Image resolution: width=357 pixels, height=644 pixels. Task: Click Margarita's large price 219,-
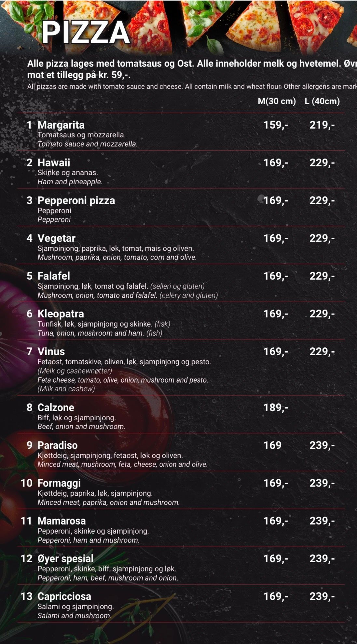pos(322,125)
